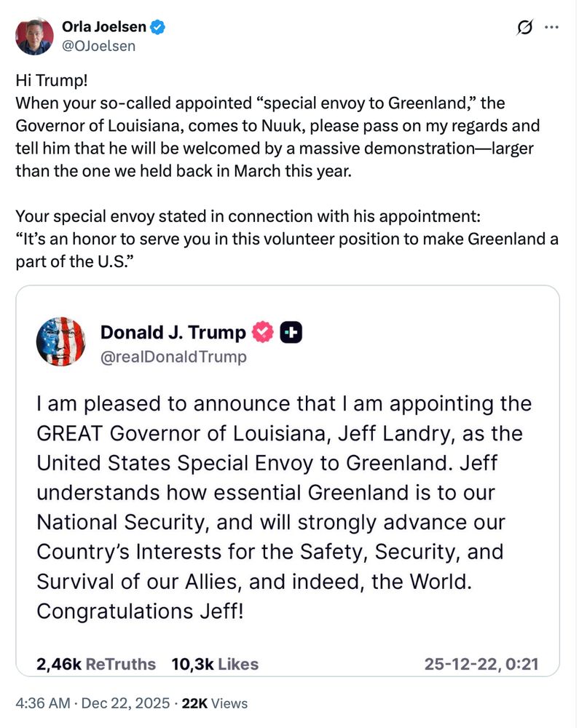Click Orla Joelsen's blue verified badge
579x728 pixels.
(x=158, y=27)
